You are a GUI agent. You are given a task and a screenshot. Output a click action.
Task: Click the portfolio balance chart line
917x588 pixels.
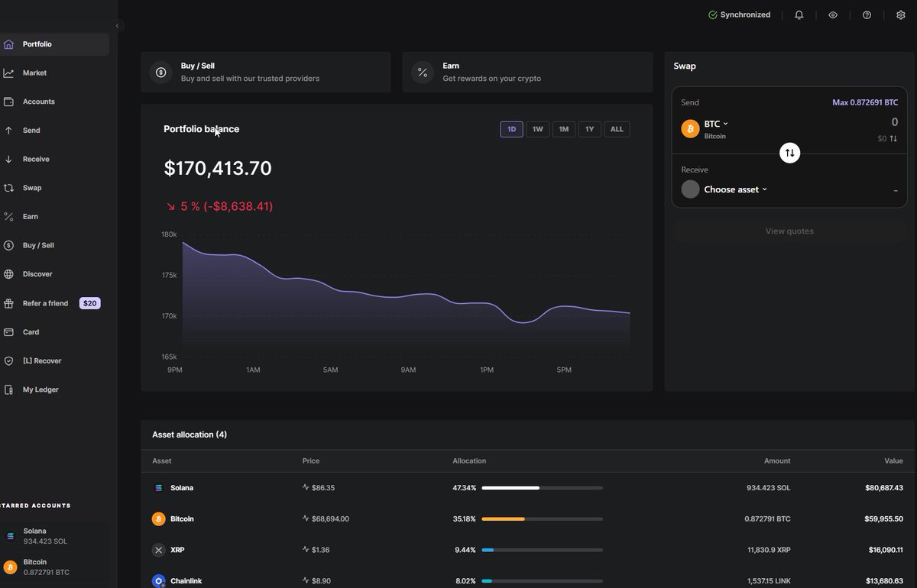pos(407,296)
